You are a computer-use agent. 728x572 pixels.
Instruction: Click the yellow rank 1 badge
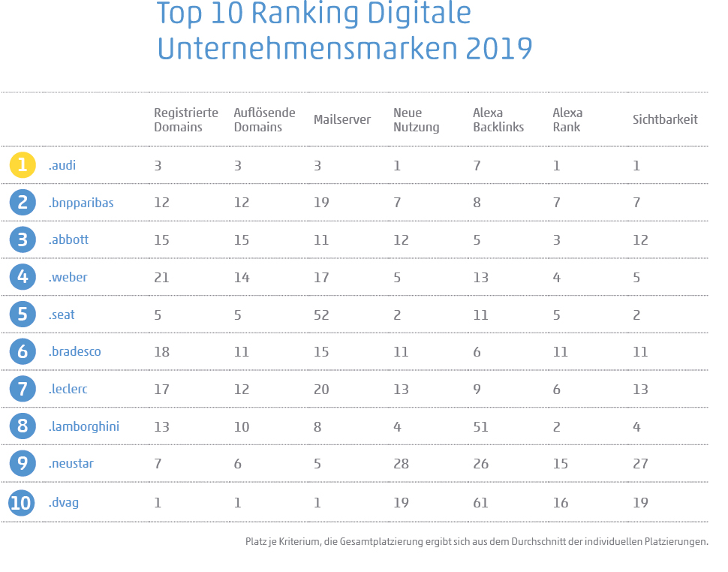(22, 164)
